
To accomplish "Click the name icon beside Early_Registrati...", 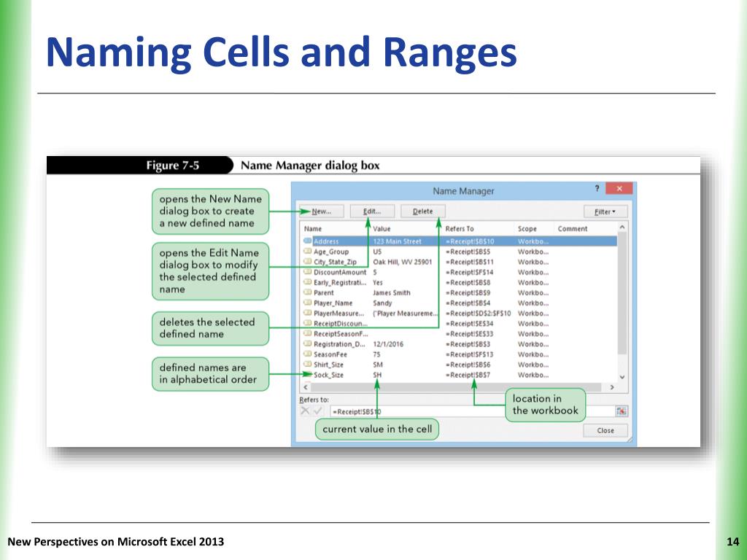I will click(x=308, y=282).
